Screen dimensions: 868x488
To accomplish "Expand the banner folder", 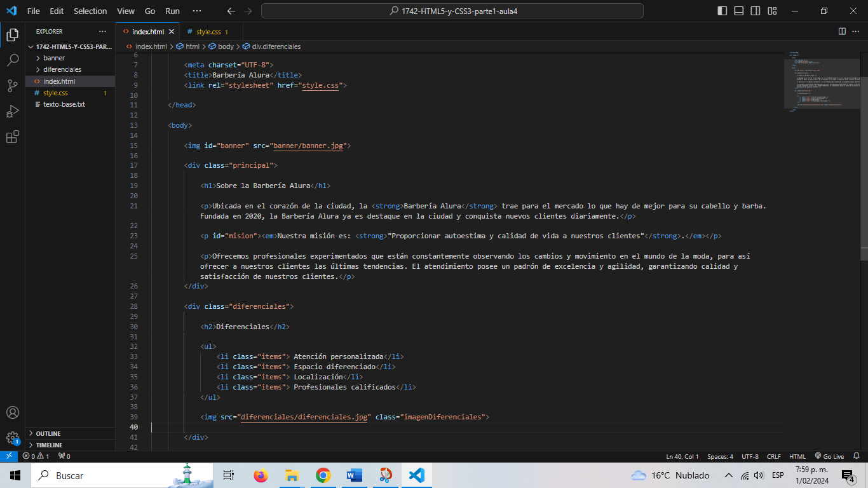I will click(x=70, y=58).
